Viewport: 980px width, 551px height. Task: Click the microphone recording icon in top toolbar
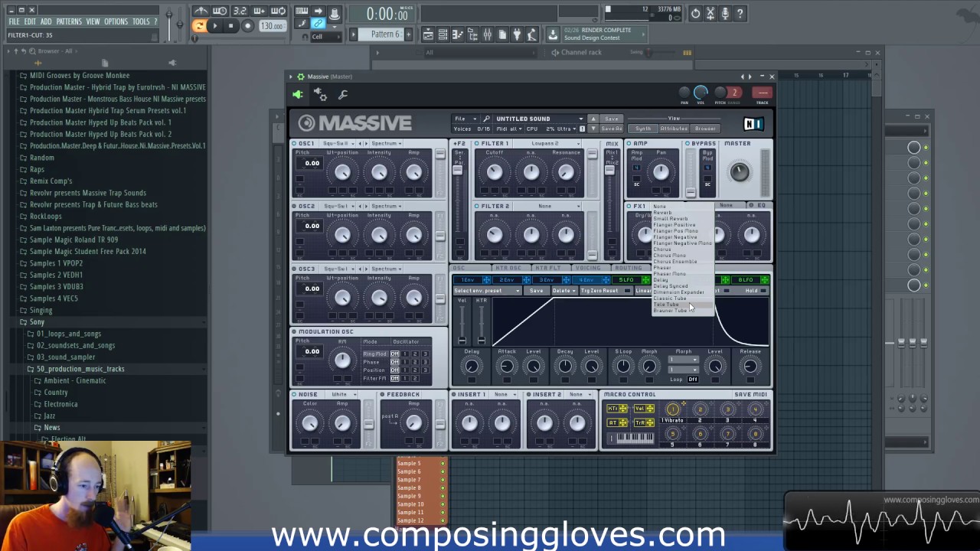[x=726, y=13]
